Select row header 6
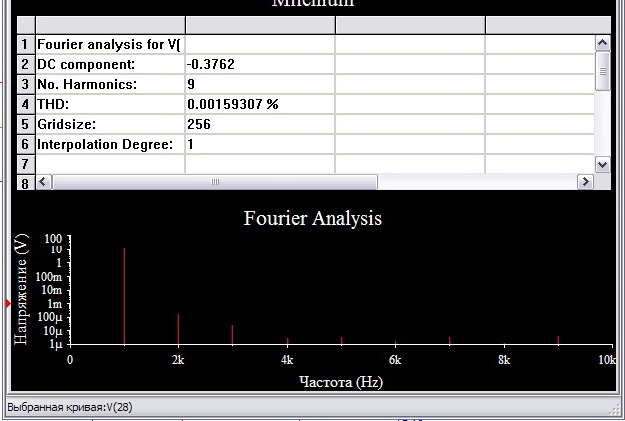The width and height of the screenshot is (625, 421). click(x=26, y=144)
